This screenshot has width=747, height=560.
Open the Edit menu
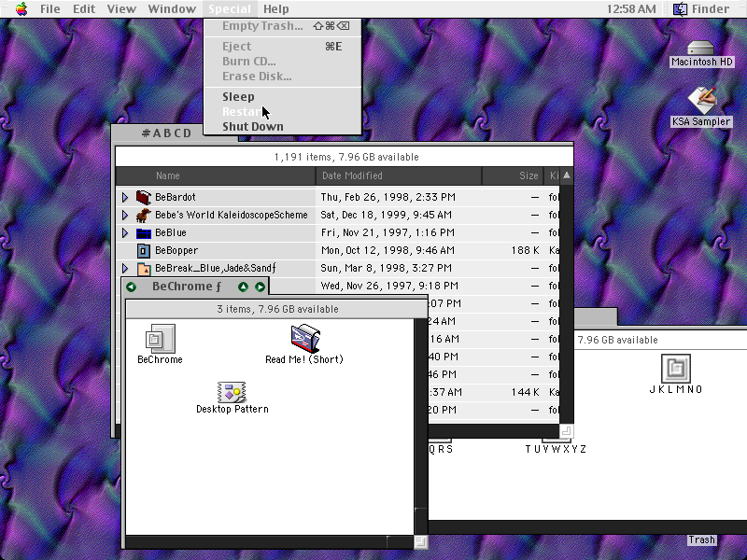point(84,9)
